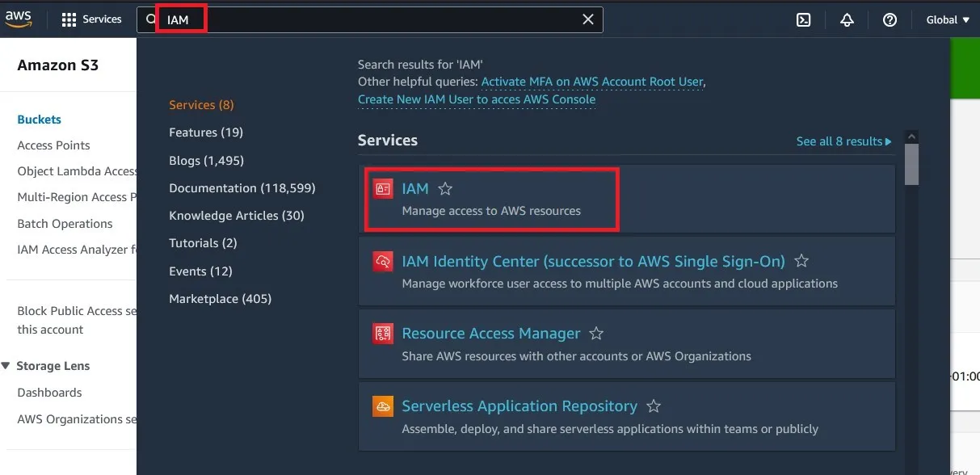Expand the Global region dropdown
The image size is (980, 475).
(x=948, y=20)
